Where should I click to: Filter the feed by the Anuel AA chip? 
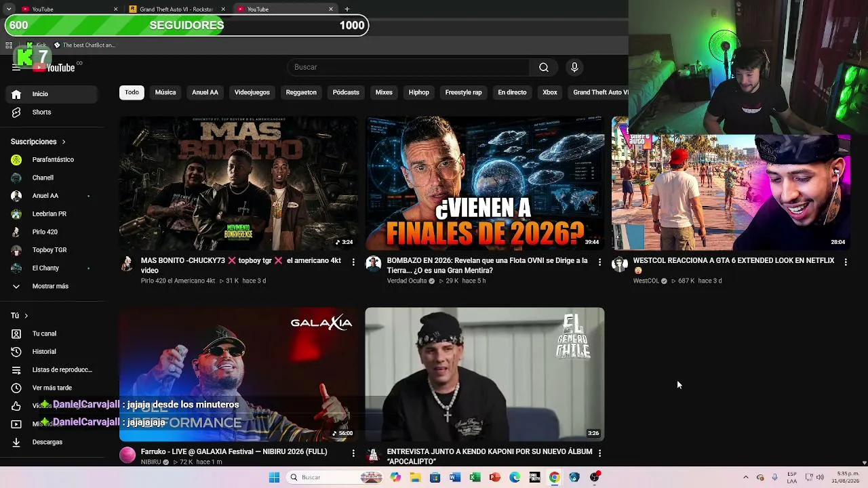205,92
